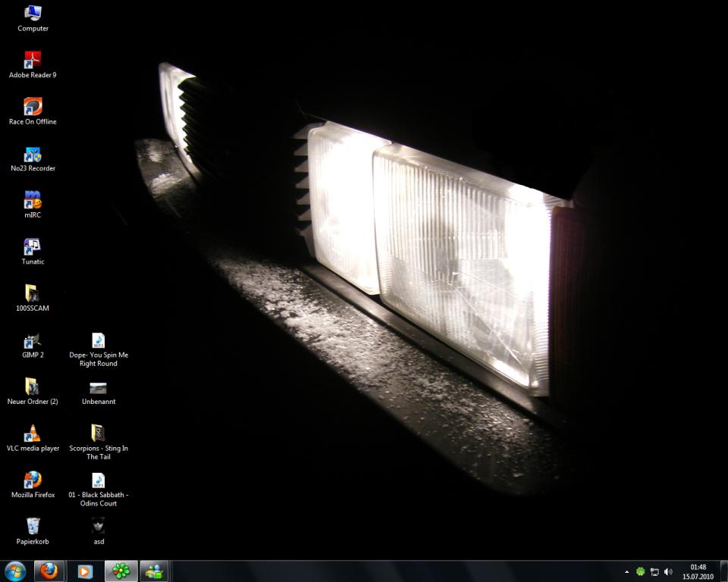Select the asd image file

pos(99,527)
